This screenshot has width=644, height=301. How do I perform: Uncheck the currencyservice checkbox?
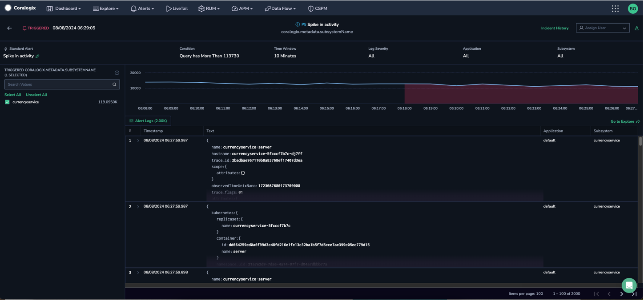pyautogui.click(x=7, y=102)
